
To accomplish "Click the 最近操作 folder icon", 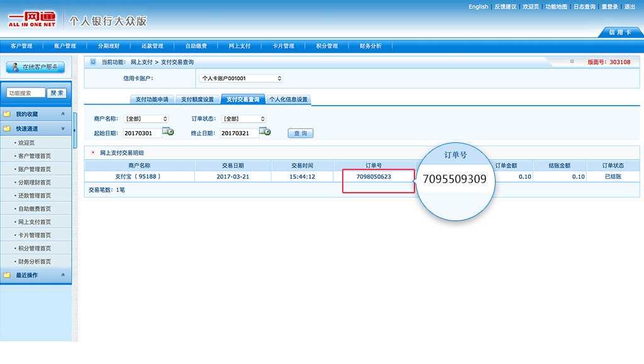I will tap(7, 275).
